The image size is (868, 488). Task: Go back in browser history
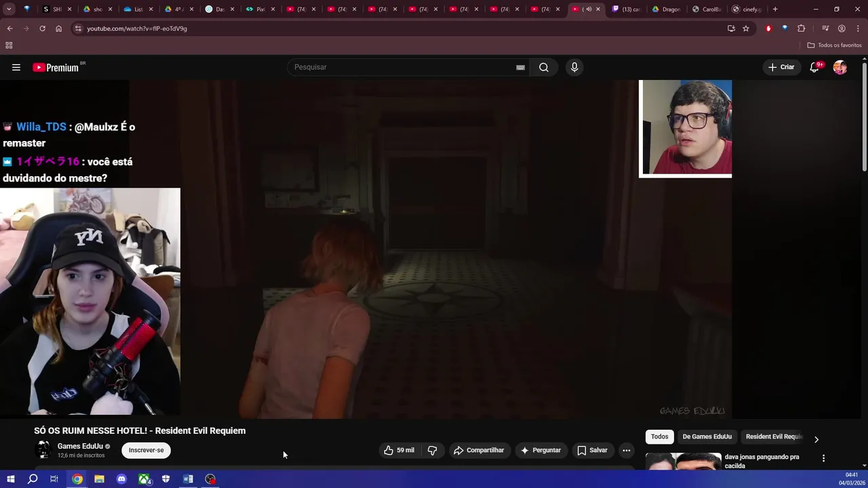(9, 28)
